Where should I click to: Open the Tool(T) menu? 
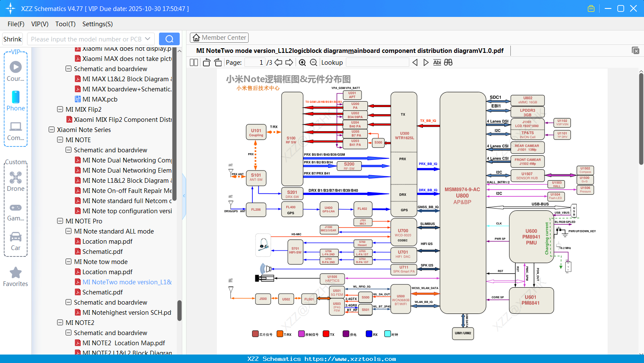click(x=65, y=24)
